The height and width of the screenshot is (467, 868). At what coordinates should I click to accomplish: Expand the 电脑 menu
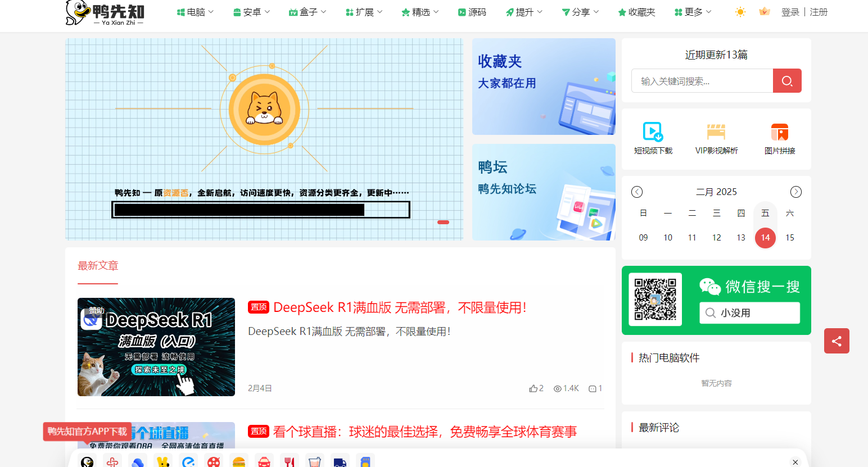pyautogui.click(x=195, y=12)
